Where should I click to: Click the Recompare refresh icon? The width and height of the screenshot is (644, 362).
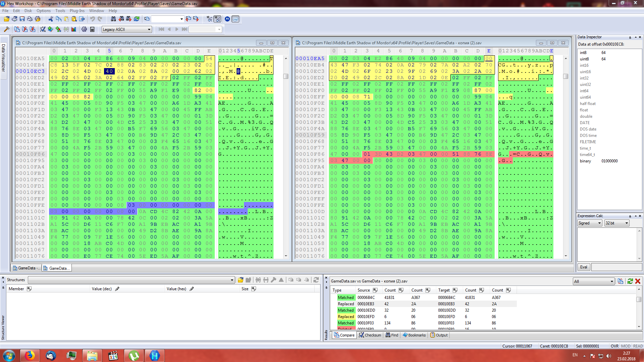pos(630,281)
